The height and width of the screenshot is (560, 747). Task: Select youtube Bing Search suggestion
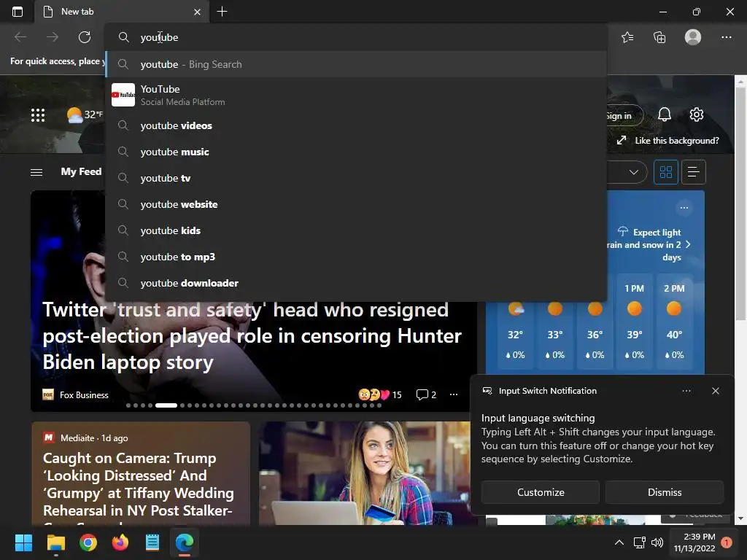356,64
